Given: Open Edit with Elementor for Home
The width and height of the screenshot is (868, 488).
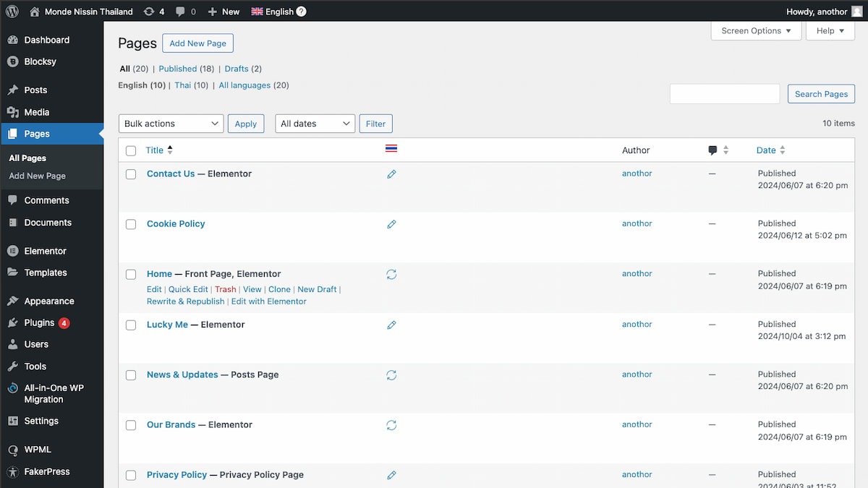Looking at the screenshot, I should (x=269, y=301).
